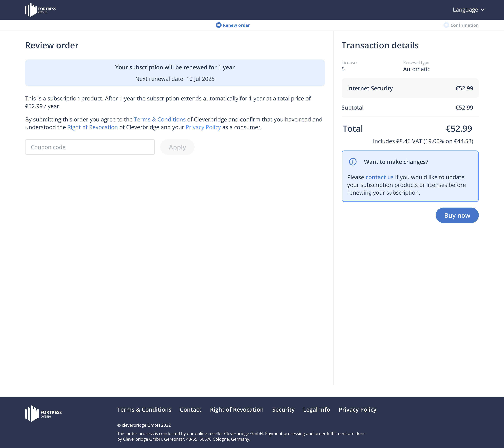This screenshot has height=448, width=504.
Task: Click the Confirmation step icon
Action: [x=446, y=25]
